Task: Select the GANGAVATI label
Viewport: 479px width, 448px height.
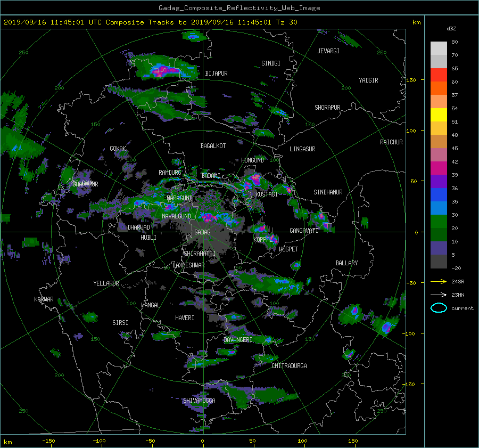Action: coord(304,231)
